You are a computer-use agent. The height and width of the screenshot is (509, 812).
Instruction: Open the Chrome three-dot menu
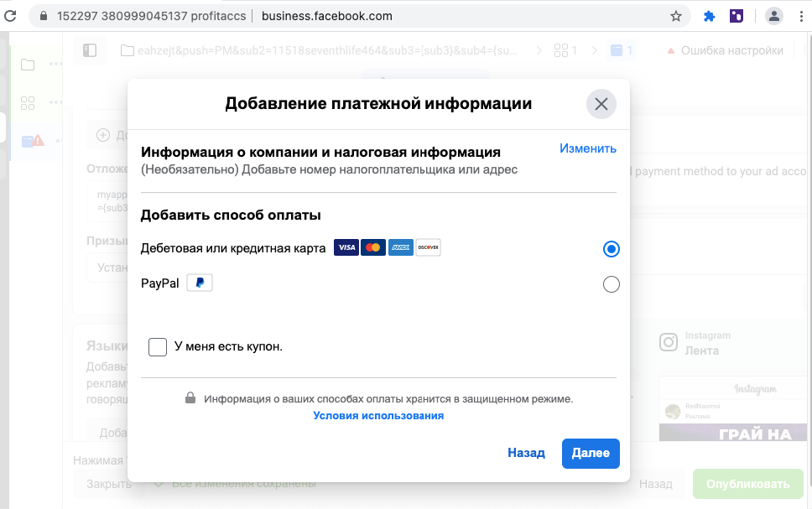[801, 16]
